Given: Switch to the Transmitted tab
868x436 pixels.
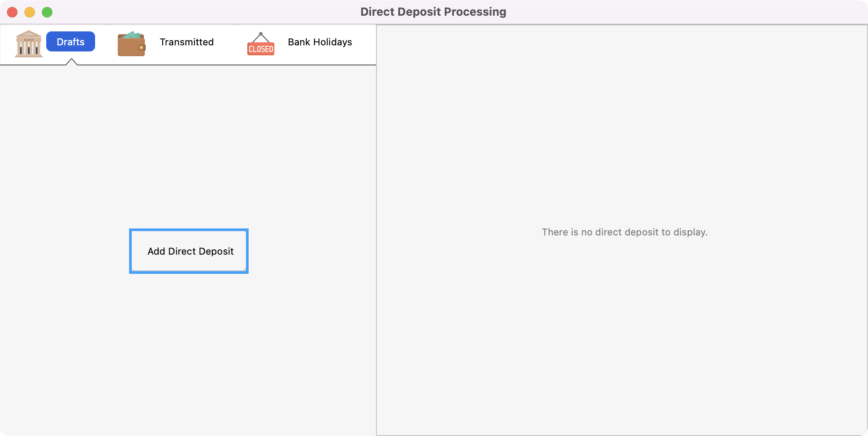Looking at the screenshot, I should tap(187, 42).
